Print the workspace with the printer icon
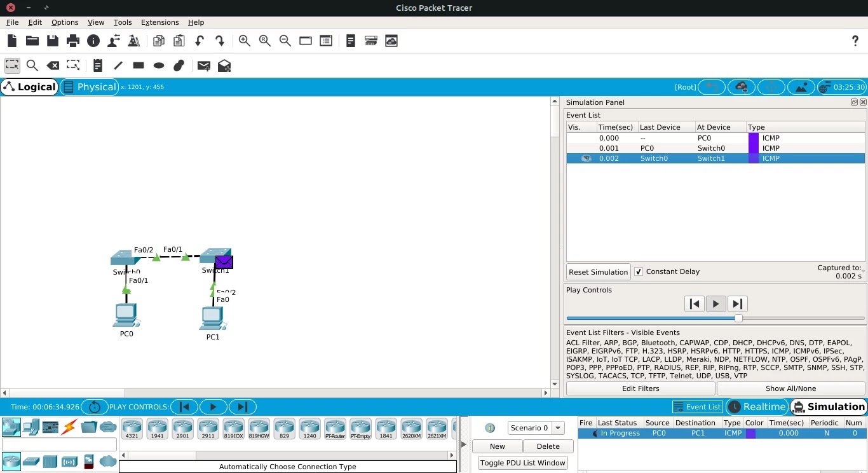The width and height of the screenshot is (868, 473). pyautogui.click(x=73, y=41)
